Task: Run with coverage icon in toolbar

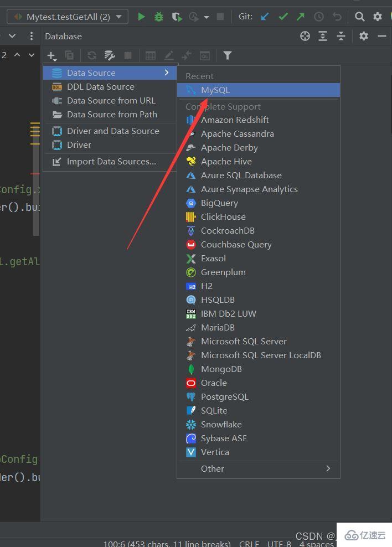Action: (x=177, y=17)
